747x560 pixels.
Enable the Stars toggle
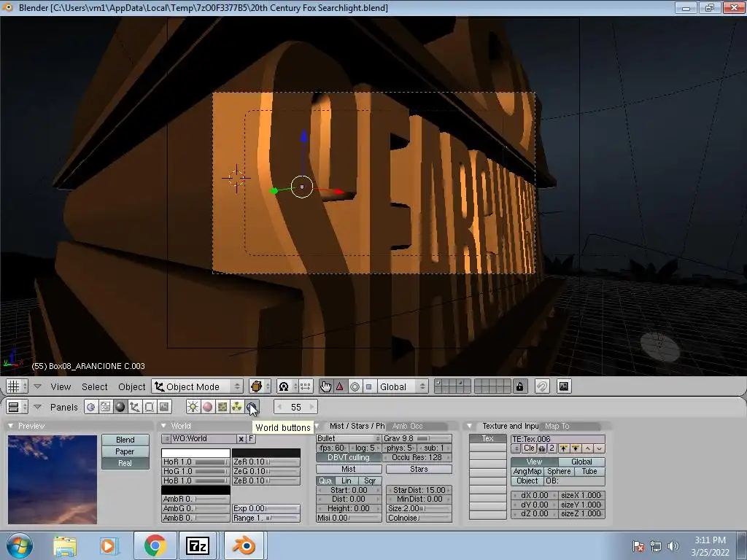[x=419, y=469]
